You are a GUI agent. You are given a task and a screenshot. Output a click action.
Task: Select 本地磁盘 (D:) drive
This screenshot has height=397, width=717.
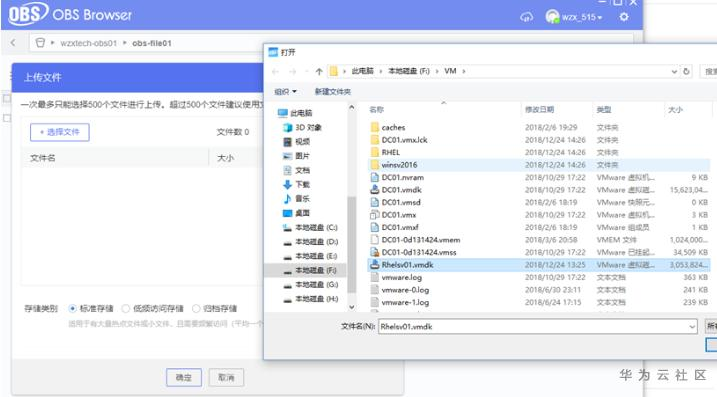coord(310,241)
